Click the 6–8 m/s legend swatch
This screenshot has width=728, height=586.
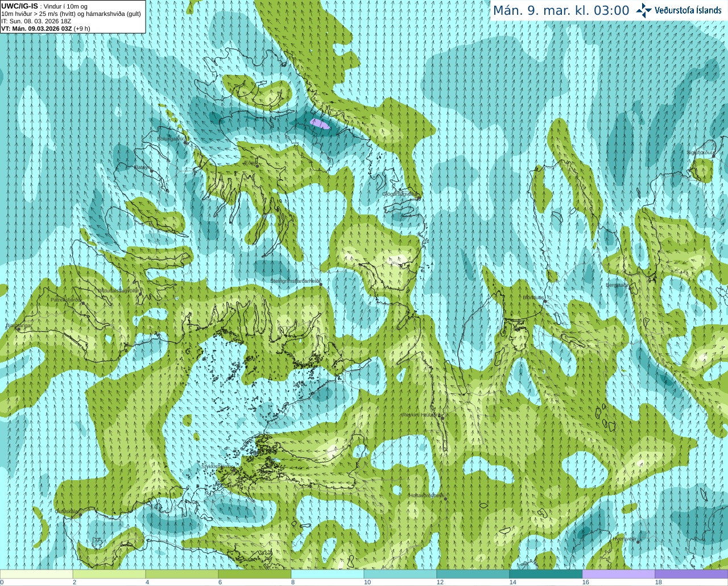tap(255, 574)
